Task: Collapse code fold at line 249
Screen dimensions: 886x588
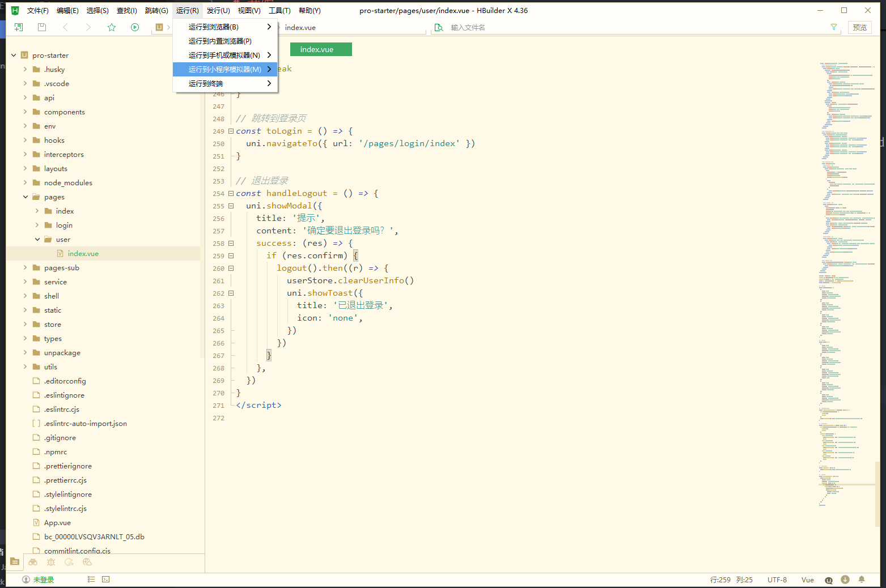Action: click(231, 131)
